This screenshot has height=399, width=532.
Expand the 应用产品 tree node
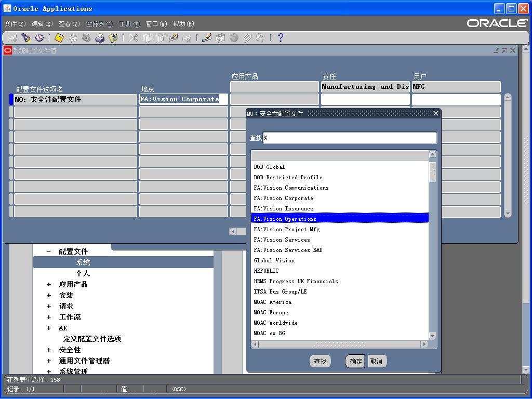point(49,284)
